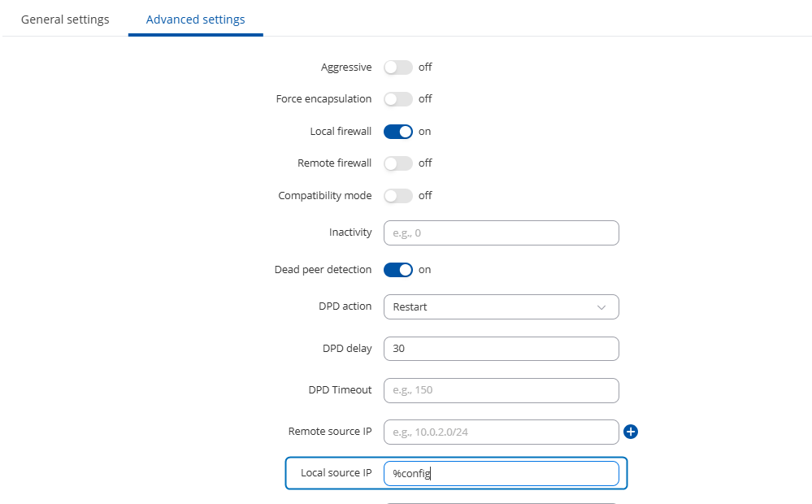Enable the Remote firewall switch
Viewport: 812px width, 504px height.
click(398, 163)
